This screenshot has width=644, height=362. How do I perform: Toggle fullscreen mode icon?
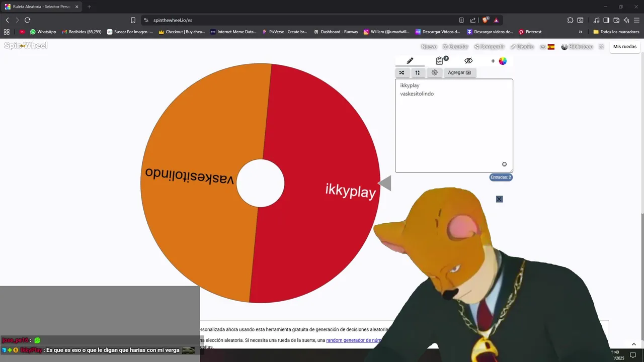point(601,47)
